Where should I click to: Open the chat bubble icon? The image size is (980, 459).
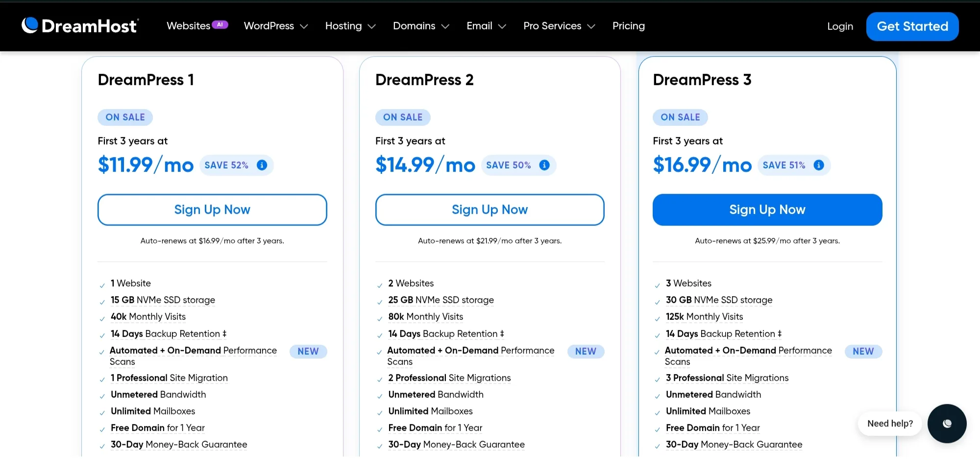[947, 423]
